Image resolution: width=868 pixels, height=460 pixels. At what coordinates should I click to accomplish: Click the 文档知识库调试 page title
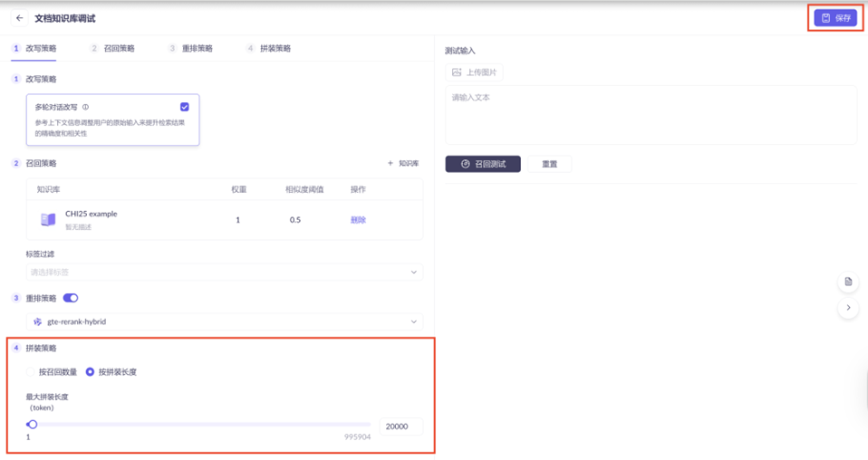point(65,18)
